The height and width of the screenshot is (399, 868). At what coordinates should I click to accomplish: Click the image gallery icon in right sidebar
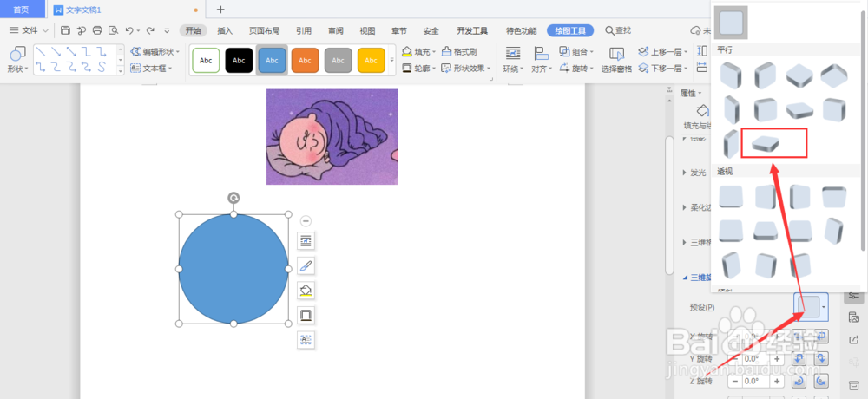[x=853, y=317]
